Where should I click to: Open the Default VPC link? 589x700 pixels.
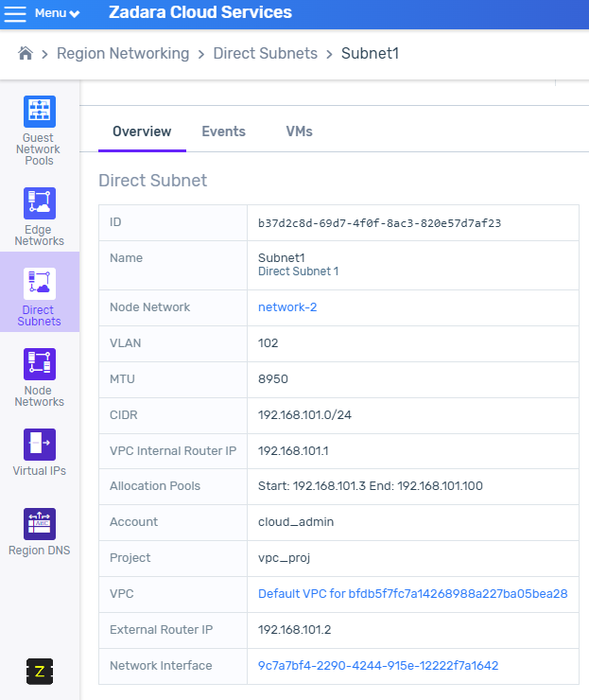pyautogui.click(x=413, y=594)
